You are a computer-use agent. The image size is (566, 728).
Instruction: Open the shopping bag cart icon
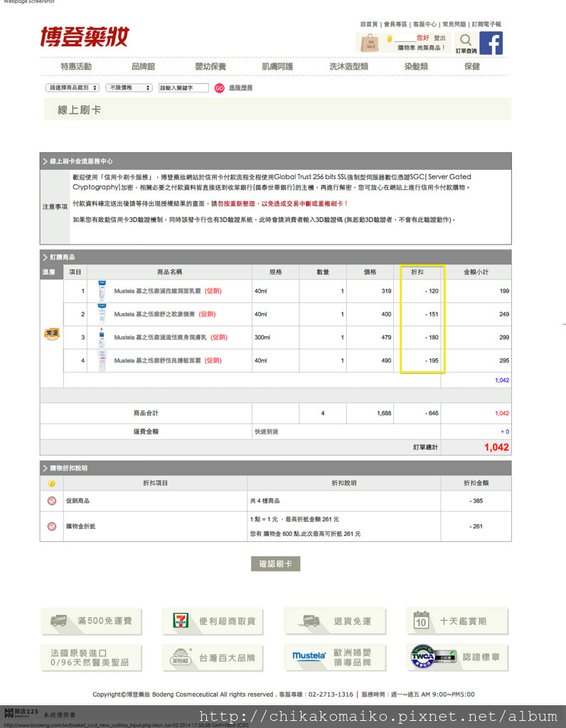370,43
